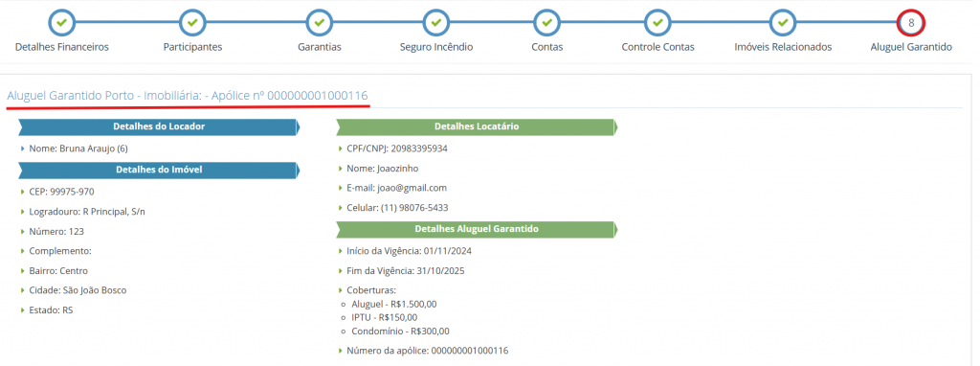Click the Aluguel Garantido step label

click(911, 48)
